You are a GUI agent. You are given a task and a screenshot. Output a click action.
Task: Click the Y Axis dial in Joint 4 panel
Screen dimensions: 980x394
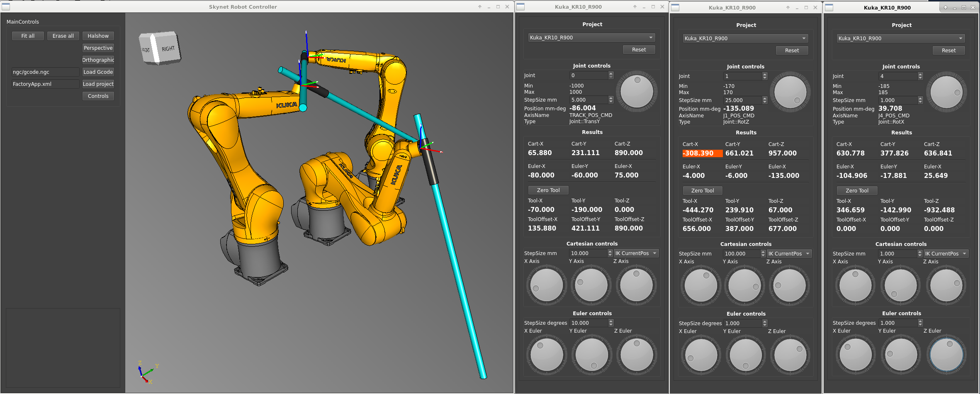900,285
